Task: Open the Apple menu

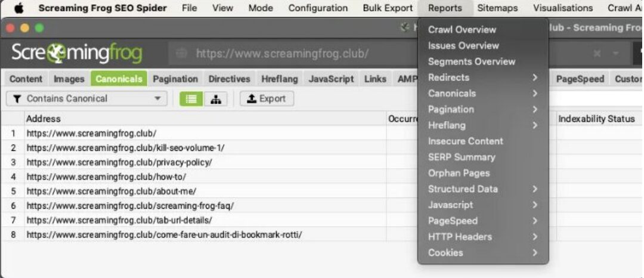Action: (18, 8)
